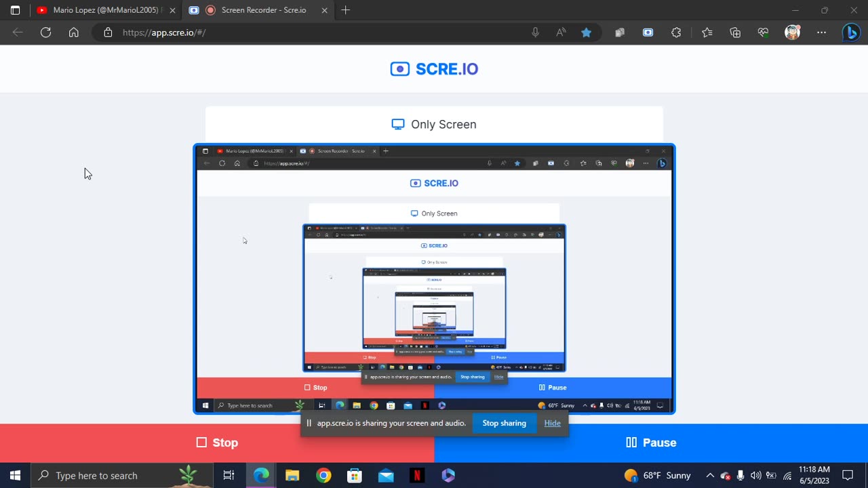Click the microphone icon in address bar
The image size is (868, 488).
(535, 32)
